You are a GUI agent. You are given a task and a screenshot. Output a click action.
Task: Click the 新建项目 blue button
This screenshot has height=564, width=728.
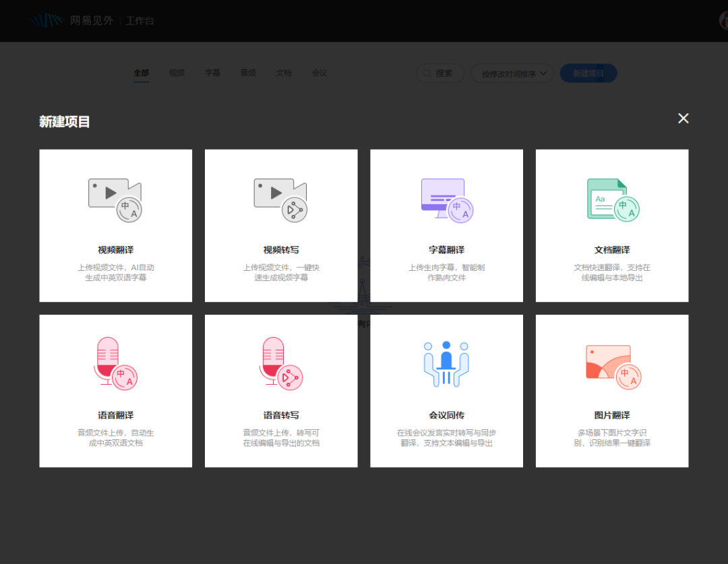coord(588,73)
